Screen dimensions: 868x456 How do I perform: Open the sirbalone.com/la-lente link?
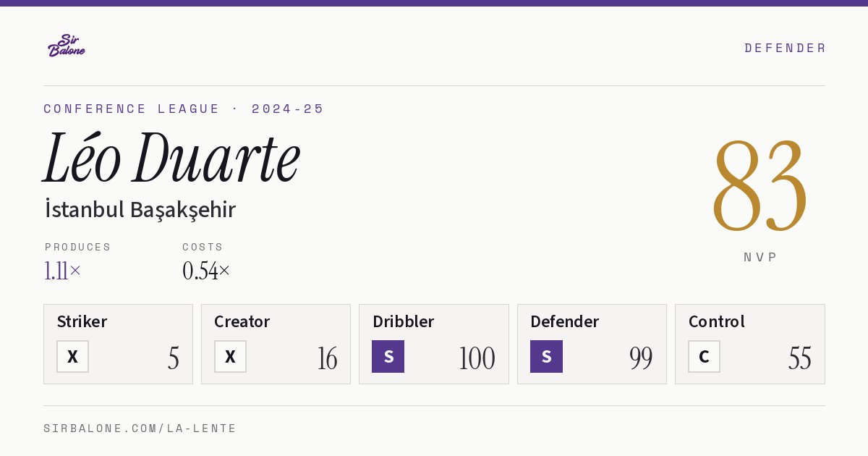coord(140,428)
